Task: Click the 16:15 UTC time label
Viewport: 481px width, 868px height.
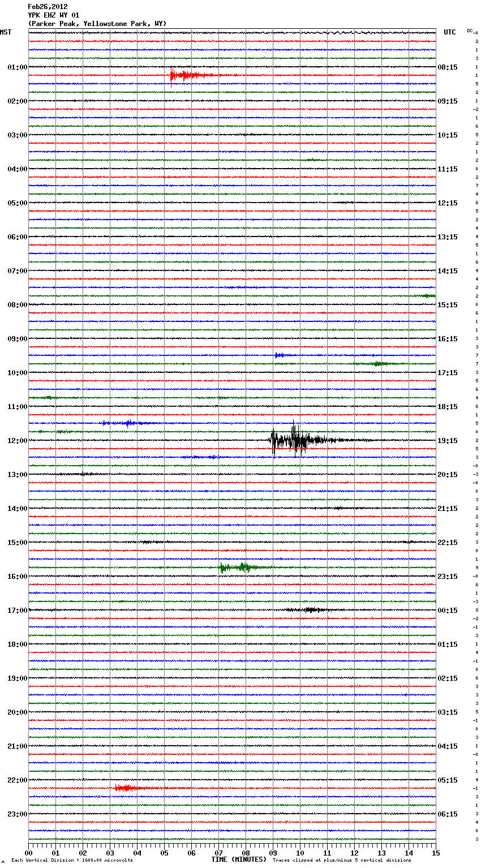Action: coord(448,339)
